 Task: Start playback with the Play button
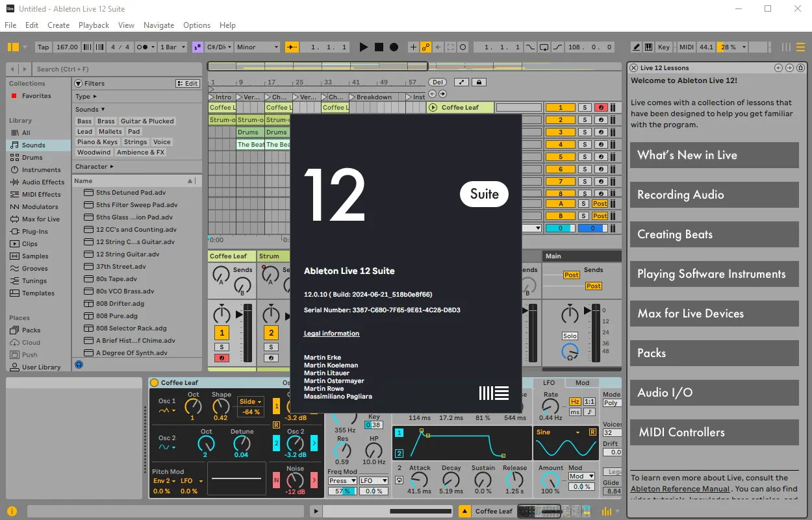tap(364, 47)
